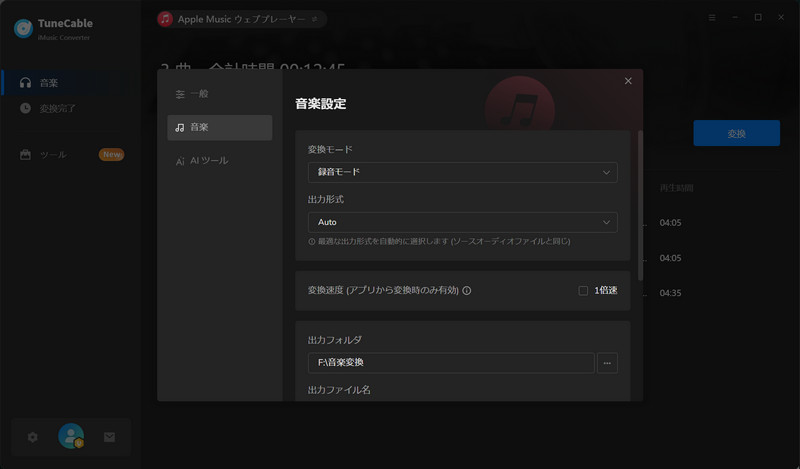
Task: Click the 音楽設定 heading
Action: 320,104
